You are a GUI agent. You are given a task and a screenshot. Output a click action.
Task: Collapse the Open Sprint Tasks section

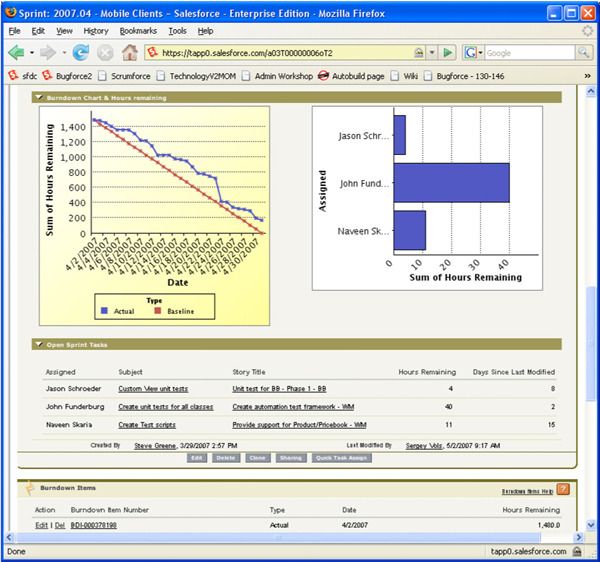tap(39, 344)
